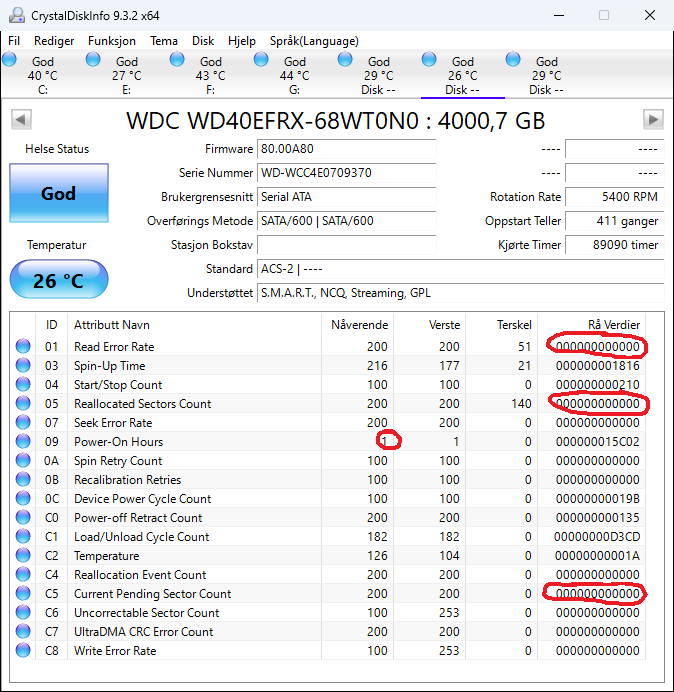Open the Fil menu

tap(14, 41)
